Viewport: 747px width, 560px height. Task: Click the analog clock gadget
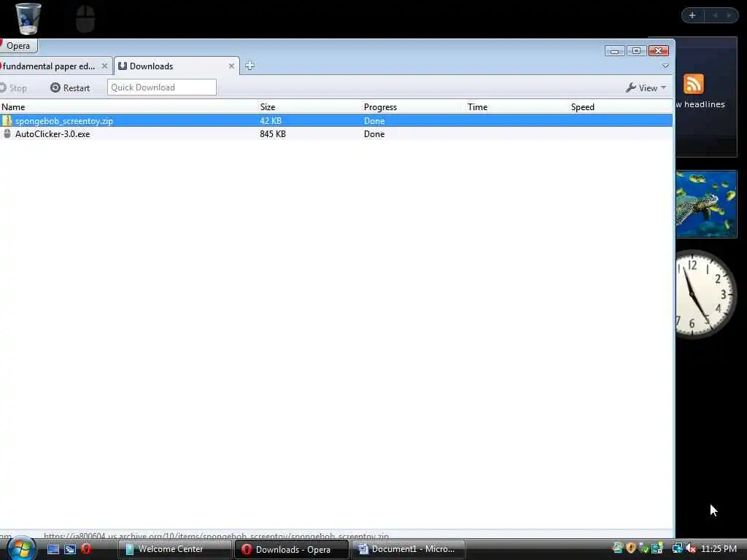click(706, 295)
